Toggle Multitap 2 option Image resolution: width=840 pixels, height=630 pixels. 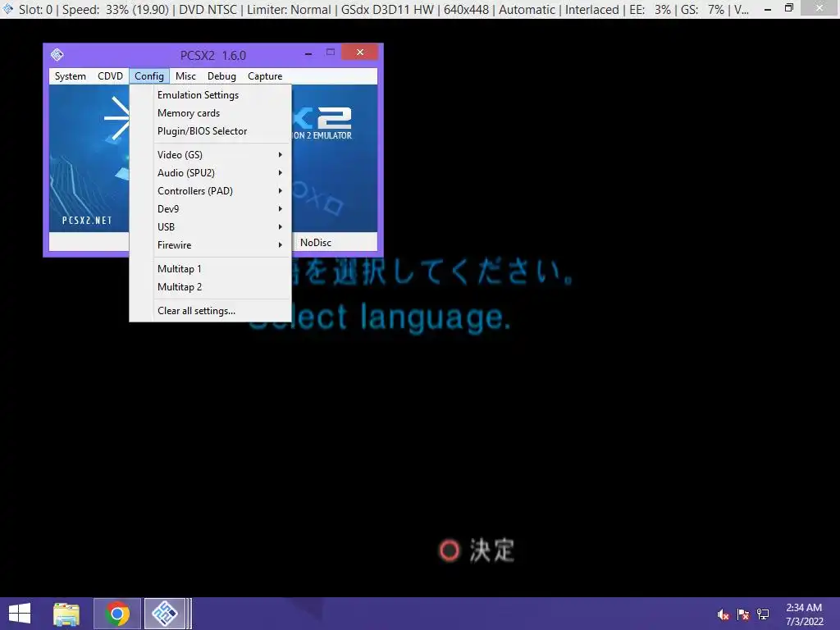click(x=211, y=287)
